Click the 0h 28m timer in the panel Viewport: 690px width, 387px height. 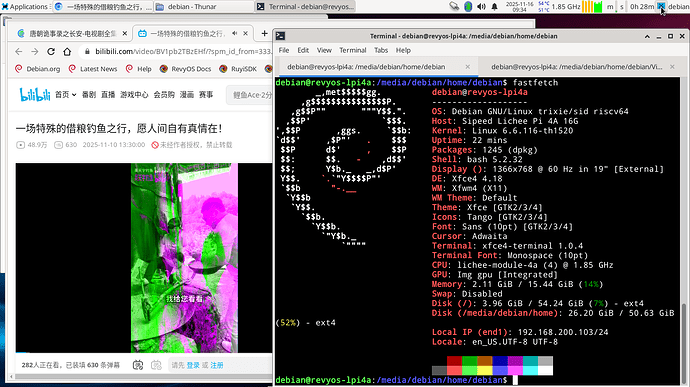(x=642, y=7)
